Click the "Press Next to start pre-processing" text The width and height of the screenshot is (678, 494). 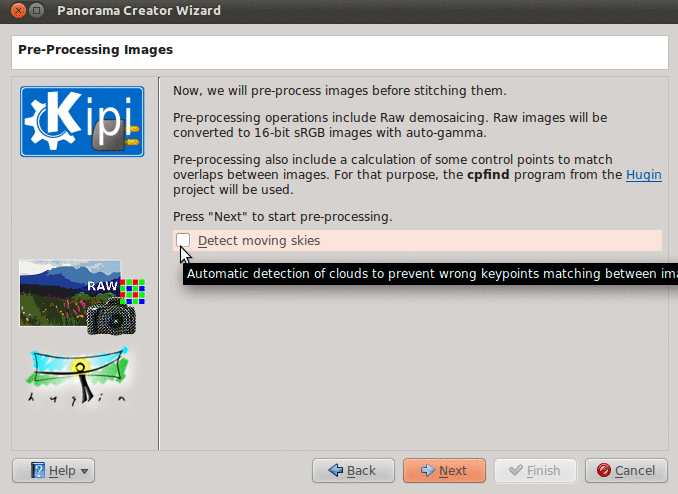[x=282, y=217]
